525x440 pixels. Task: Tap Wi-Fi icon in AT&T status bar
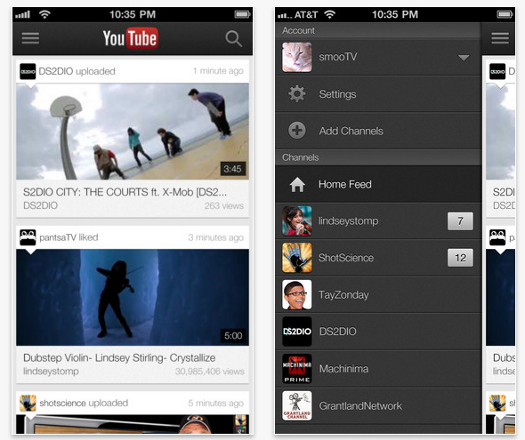coord(329,14)
